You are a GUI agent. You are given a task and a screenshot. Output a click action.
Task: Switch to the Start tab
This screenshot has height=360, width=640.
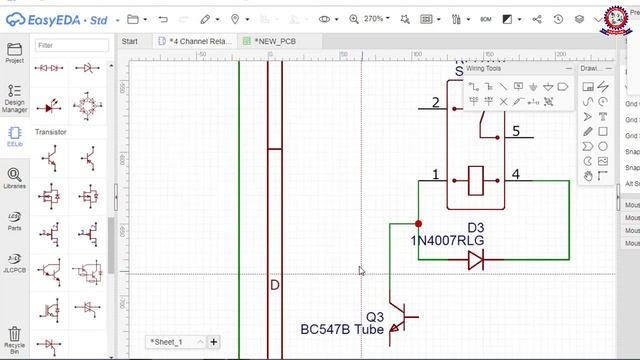coord(130,41)
